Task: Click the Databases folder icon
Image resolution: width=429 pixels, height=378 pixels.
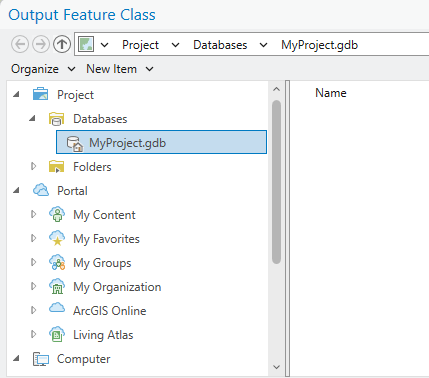Action: (x=57, y=119)
